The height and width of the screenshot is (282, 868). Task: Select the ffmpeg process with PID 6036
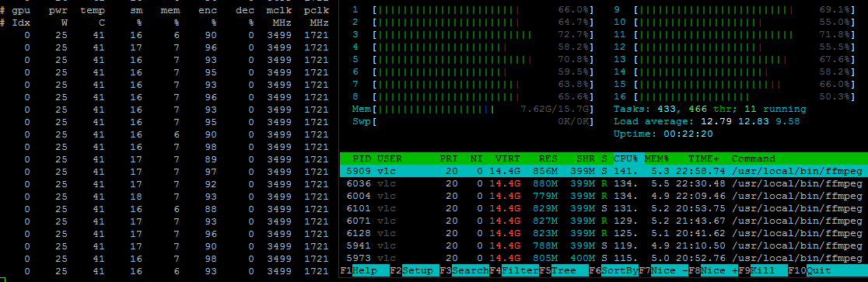[x=604, y=183]
